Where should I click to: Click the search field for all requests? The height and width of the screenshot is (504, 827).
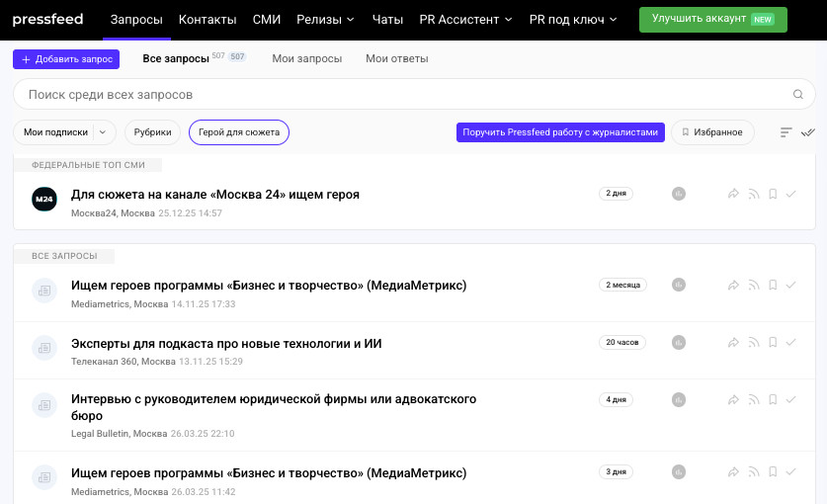tap(395, 95)
